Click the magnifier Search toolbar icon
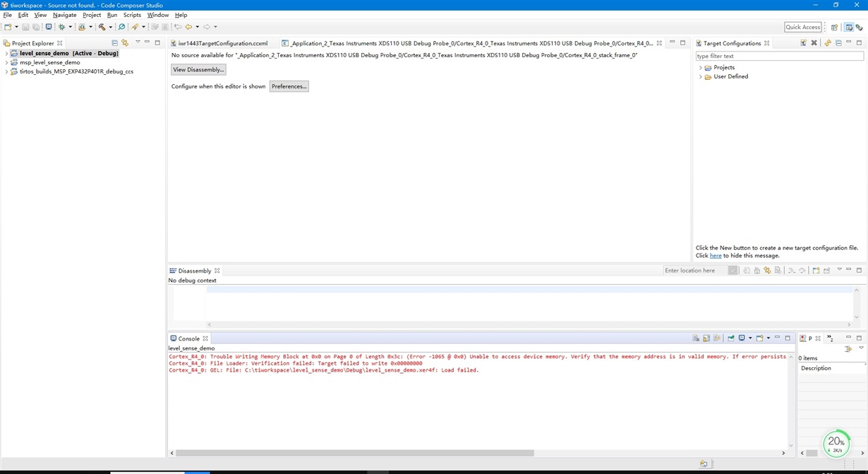 [121, 27]
